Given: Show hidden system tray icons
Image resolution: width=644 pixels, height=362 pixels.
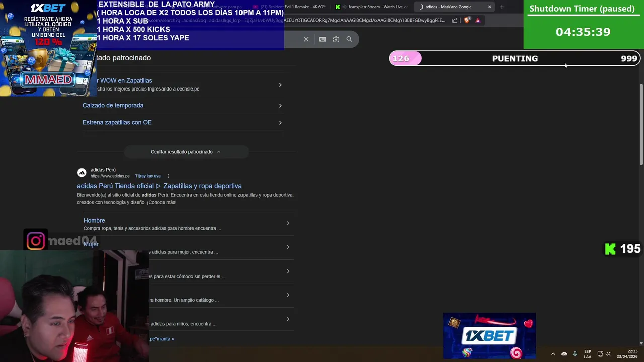Looking at the screenshot, I should point(553,354).
